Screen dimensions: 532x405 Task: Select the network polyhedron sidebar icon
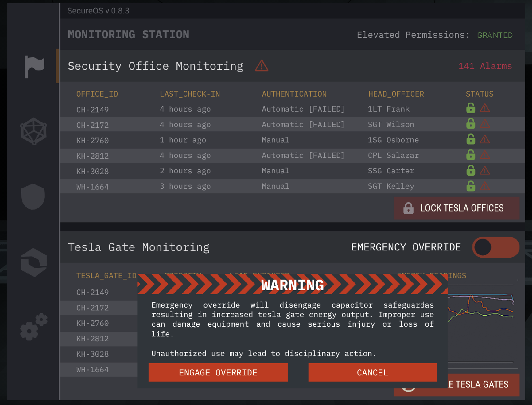point(34,131)
